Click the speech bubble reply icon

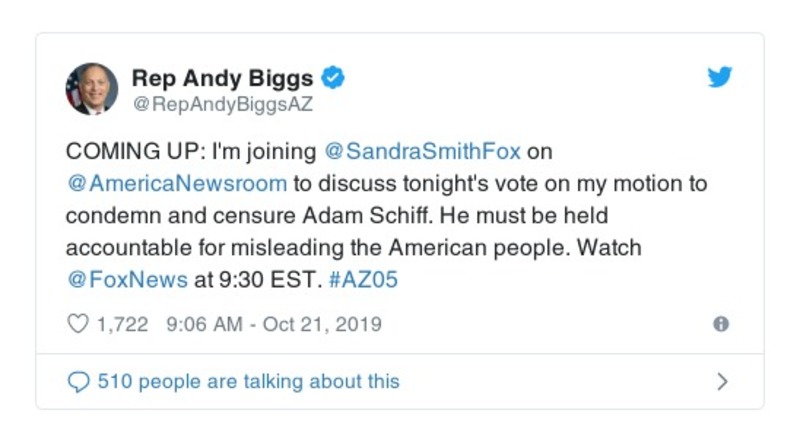click(77, 381)
